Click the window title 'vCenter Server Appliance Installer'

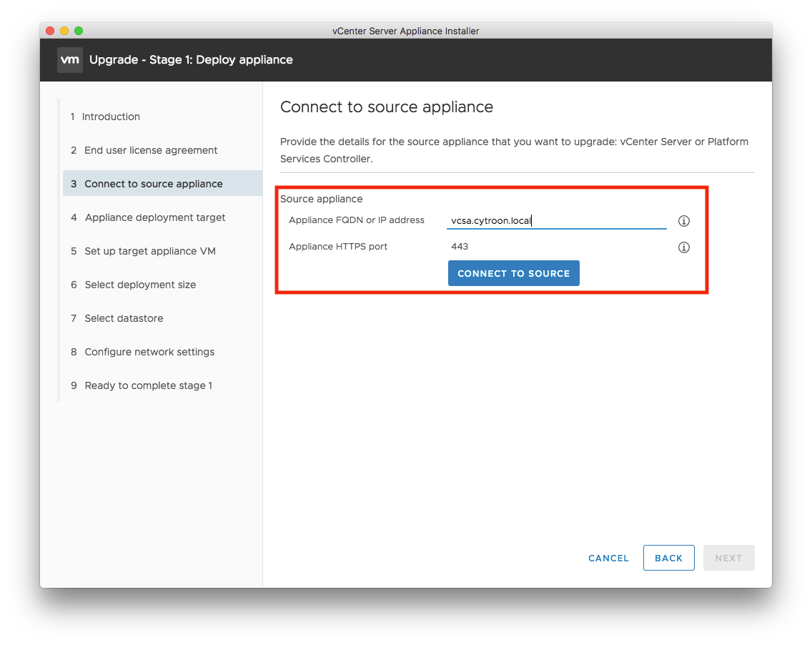405,31
